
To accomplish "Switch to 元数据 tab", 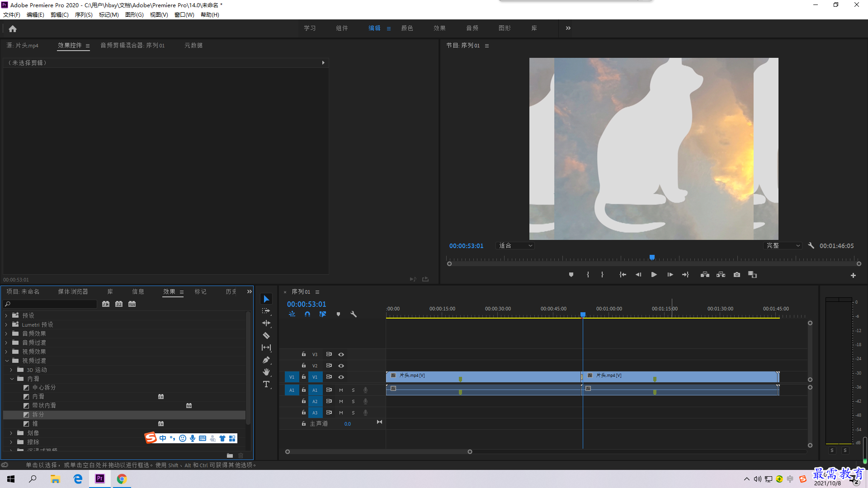I will (x=193, y=46).
